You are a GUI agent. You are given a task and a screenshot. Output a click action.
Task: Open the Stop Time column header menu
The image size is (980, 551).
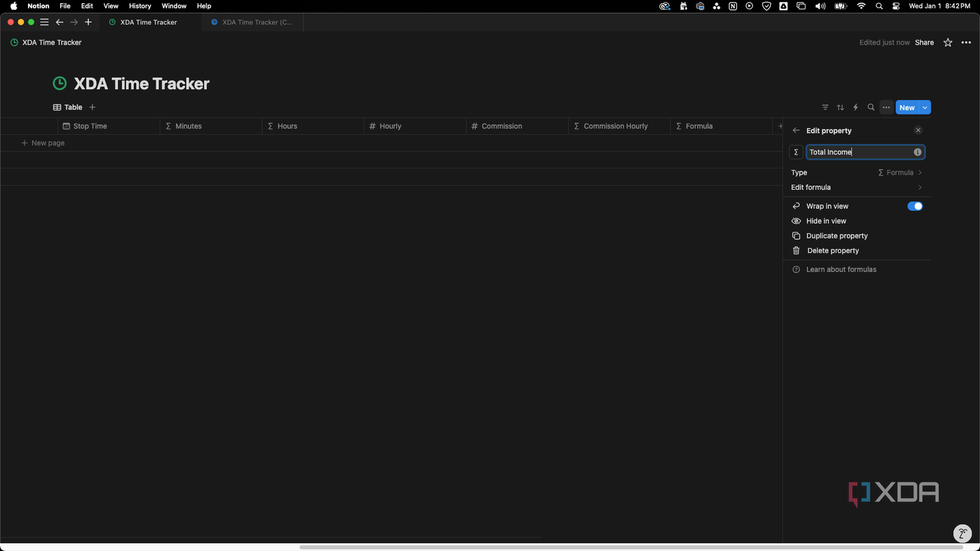(x=108, y=126)
